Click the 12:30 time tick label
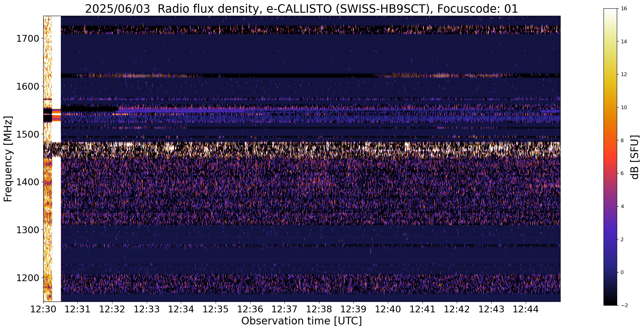The height and width of the screenshot is (330, 644). [43, 309]
